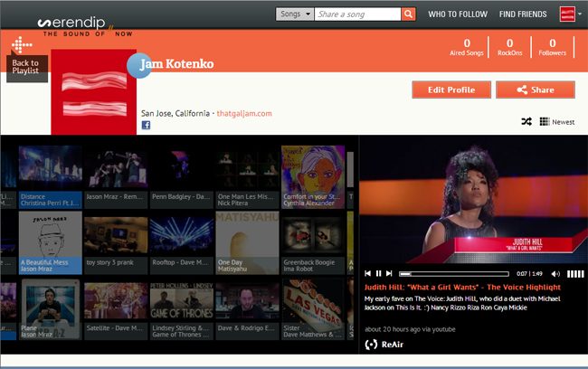Open WHO TO FOLLOW page
Image resolution: width=588 pixels, height=369 pixels.
(x=458, y=14)
